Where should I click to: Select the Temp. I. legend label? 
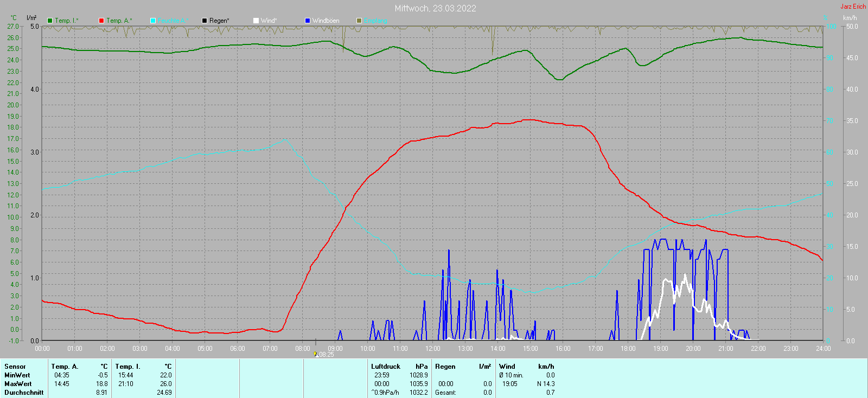pos(66,21)
